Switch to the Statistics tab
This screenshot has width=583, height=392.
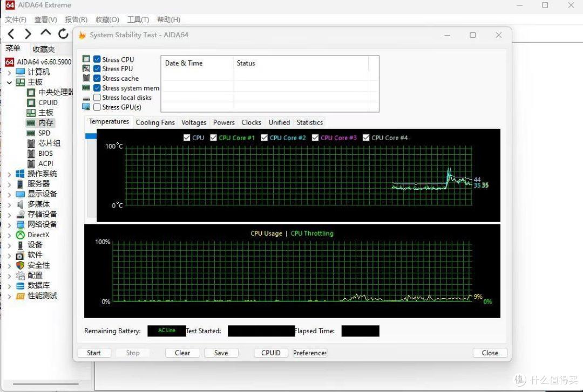[x=310, y=122]
